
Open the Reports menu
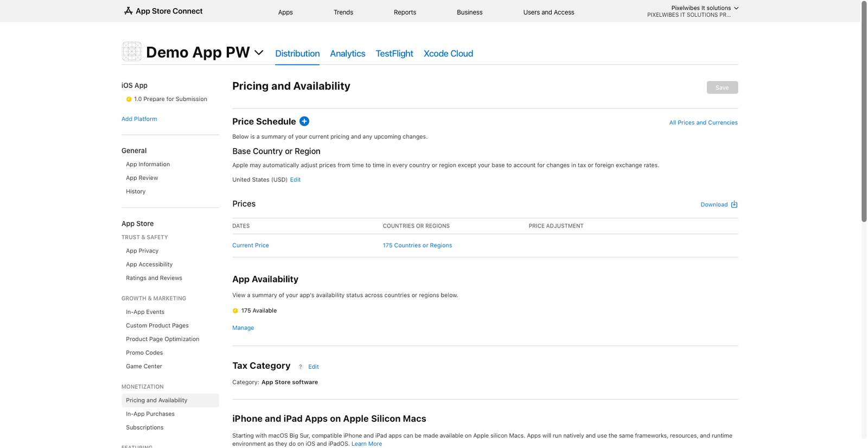[x=405, y=12]
